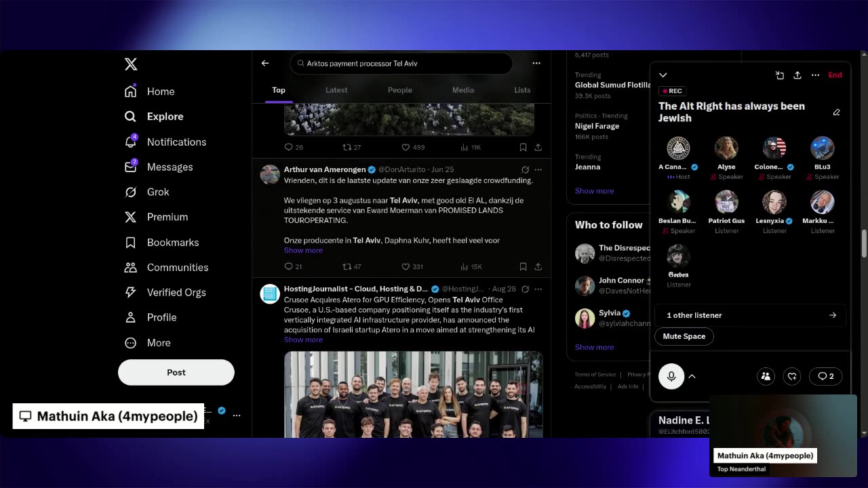Open Arthur van Amerongen's profile name

point(325,169)
